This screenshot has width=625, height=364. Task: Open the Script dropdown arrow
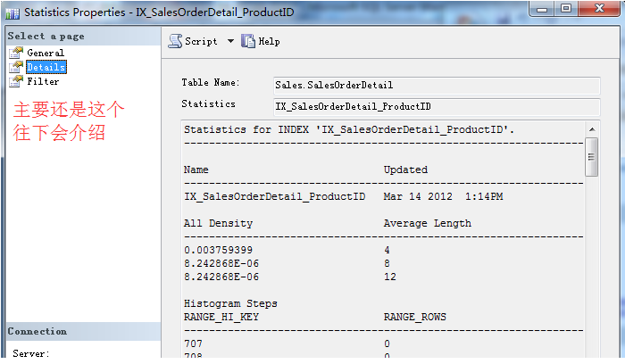[x=229, y=41]
